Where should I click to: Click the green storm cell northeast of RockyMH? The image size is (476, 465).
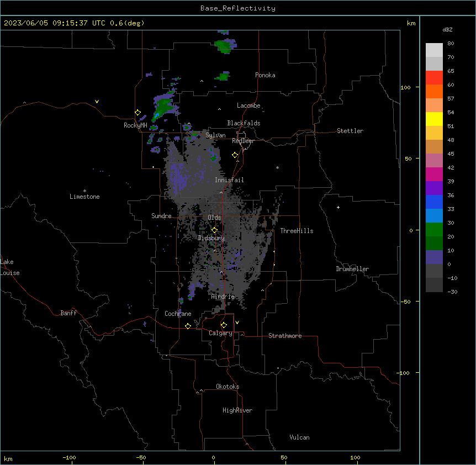[163, 107]
